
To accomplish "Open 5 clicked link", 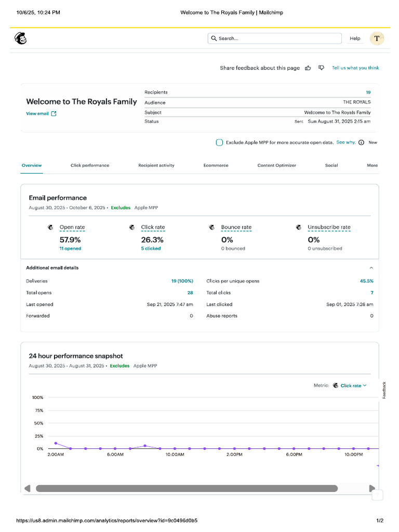I will [151, 248].
